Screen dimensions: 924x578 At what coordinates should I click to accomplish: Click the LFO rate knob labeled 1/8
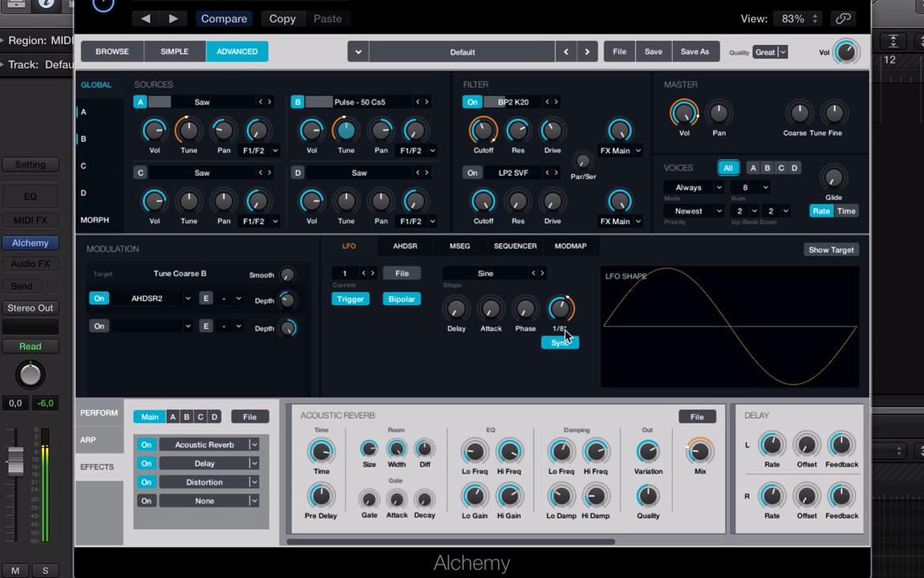561,308
